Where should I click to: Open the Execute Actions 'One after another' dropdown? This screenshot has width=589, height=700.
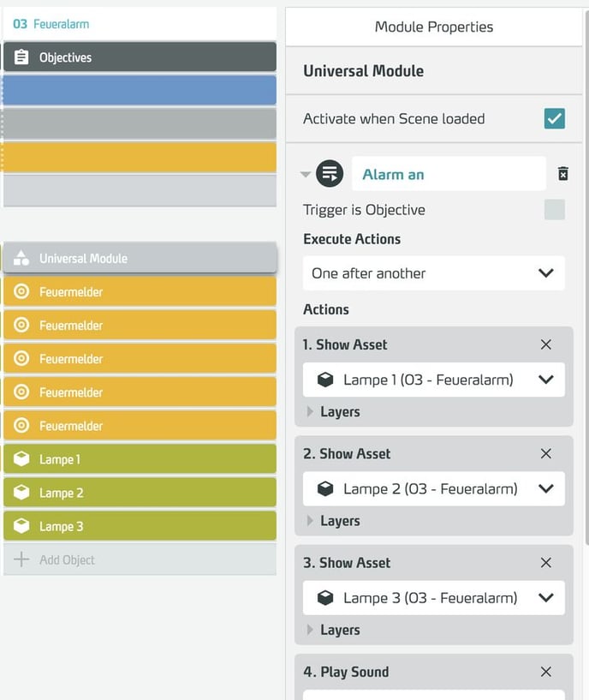(x=433, y=273)
